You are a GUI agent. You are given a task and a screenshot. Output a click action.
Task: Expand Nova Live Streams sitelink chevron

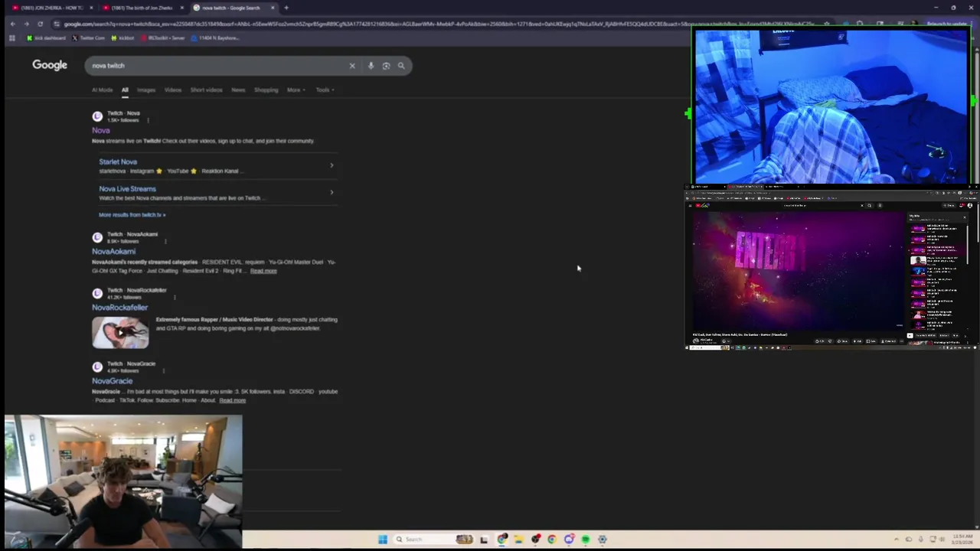coord(332,192)
